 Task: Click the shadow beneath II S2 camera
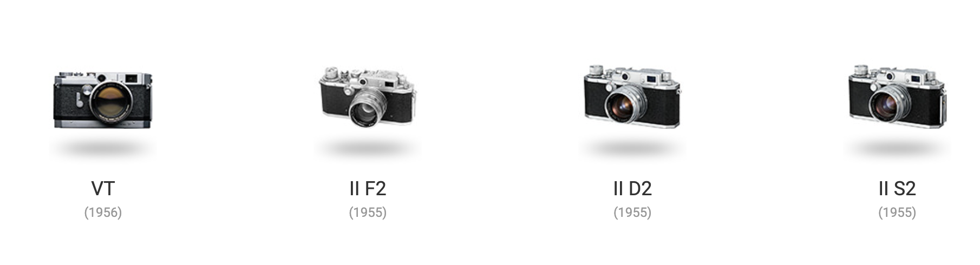point(897,147)
